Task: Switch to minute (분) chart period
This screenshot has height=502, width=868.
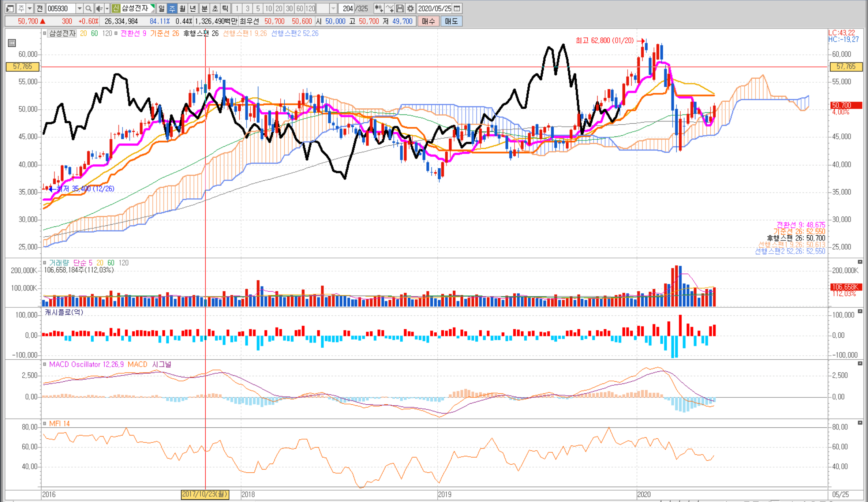Action: pyautogui.click(x=204, y=8)
